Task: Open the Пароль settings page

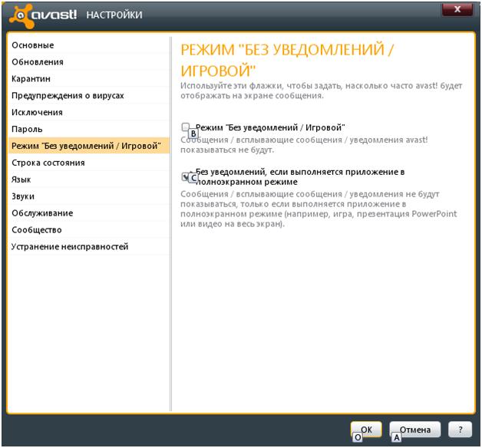Action: 89,129
